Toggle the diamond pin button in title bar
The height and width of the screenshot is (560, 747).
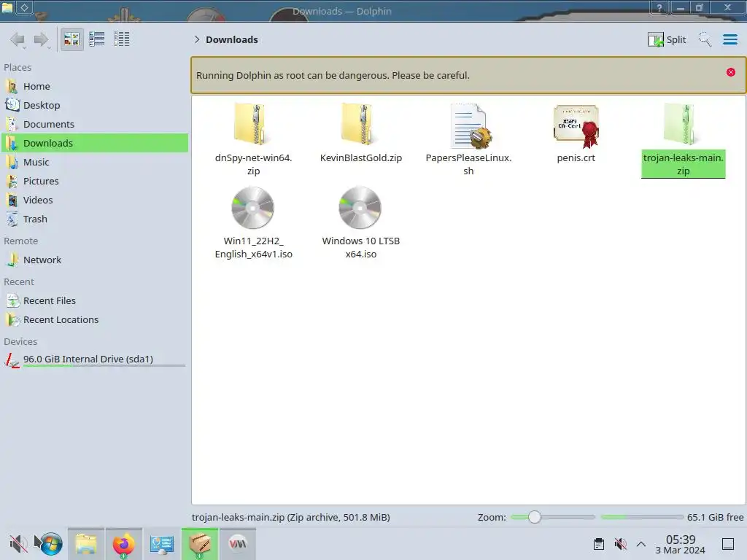point(24,7)
